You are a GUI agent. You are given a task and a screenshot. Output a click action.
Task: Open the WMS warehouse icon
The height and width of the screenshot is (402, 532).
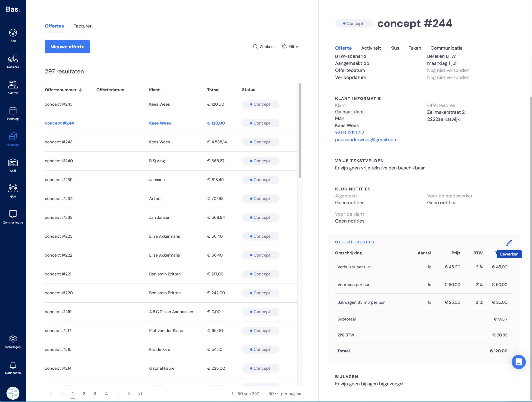click(x=13, y=163)
